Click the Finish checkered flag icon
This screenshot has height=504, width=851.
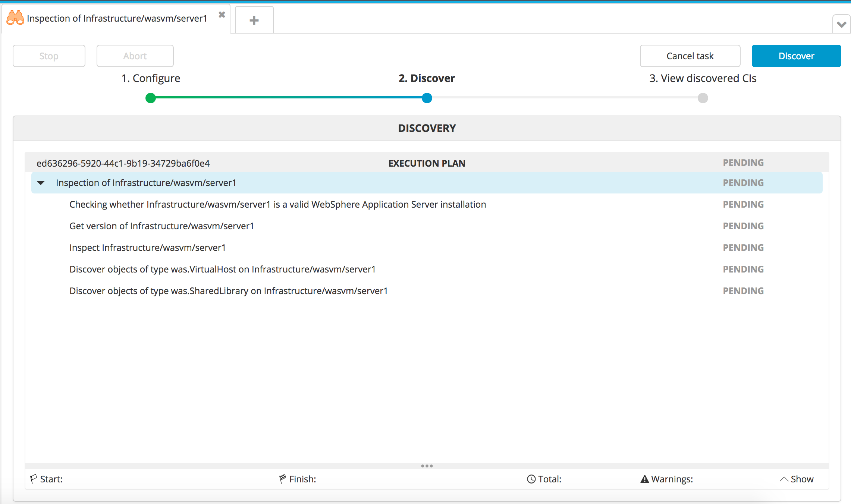point(283,479)
